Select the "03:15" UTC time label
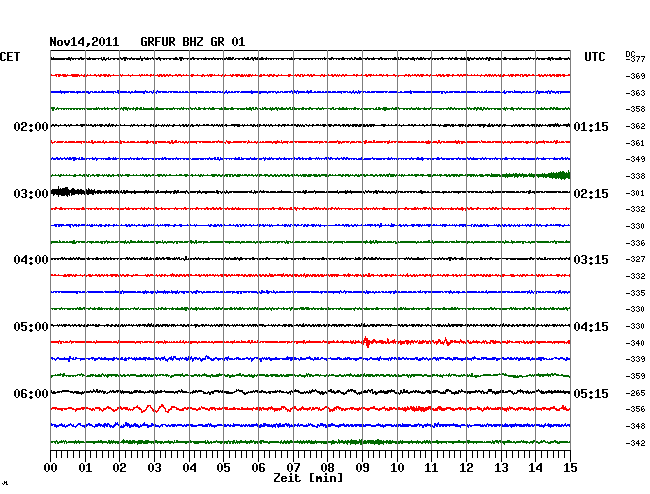The width and height of the screenshot is (650, 494). click(x=591, y=260)
